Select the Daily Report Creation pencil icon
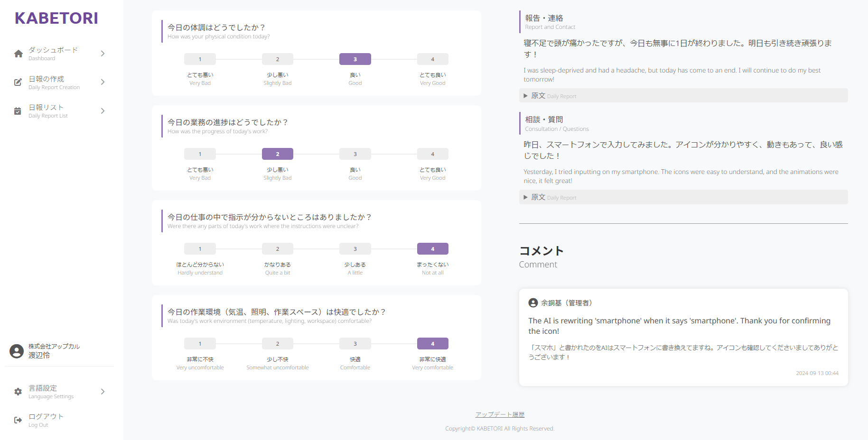868x440 pixels. (18, 82)
